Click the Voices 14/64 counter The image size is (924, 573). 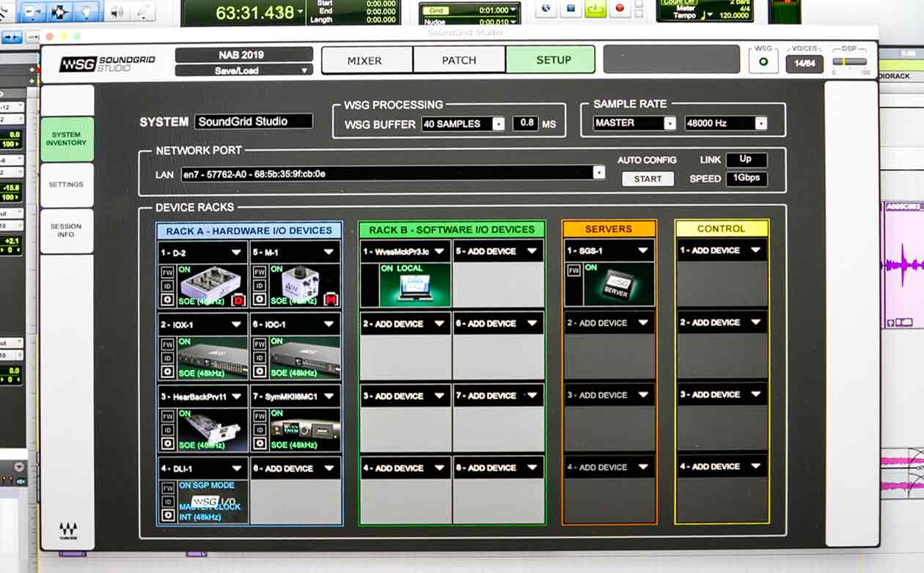pyautogui.click(x=804, y=64)
